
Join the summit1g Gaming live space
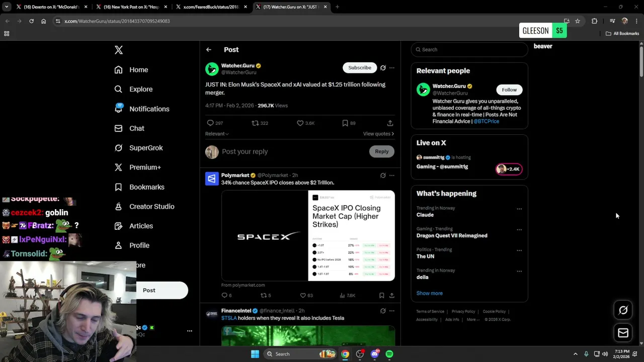469,162
